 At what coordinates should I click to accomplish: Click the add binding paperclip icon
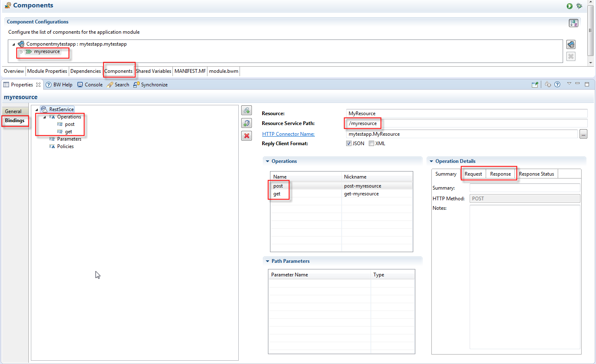[247, 110]
